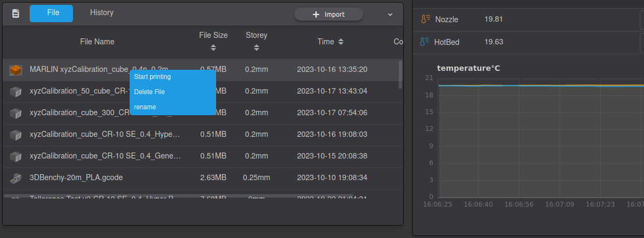This screenshot has width=644, height=238.
Task: Click the HotBed temperature icon
Action: pos(425,42)
